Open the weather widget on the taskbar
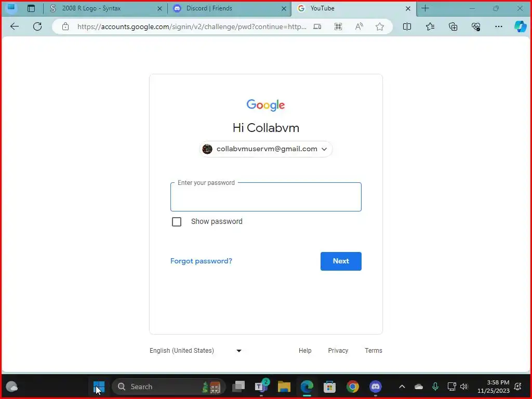 (x=12, y=387)
